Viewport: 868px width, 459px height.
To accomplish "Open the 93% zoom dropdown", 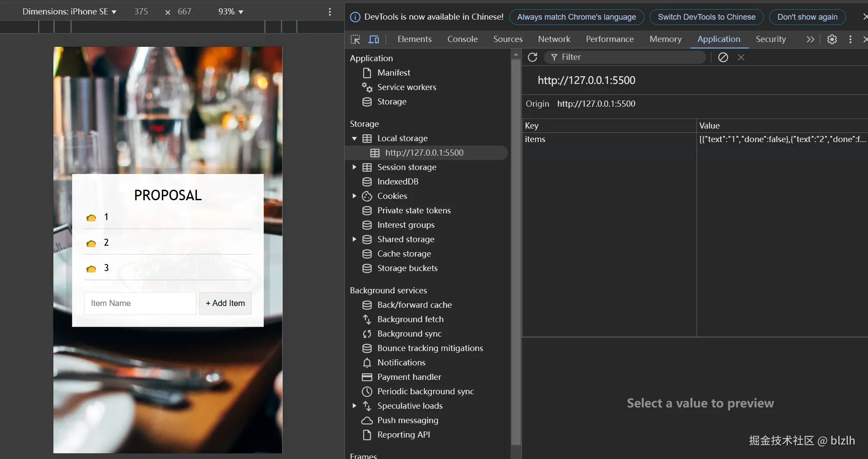I will [x=231, y=12].
